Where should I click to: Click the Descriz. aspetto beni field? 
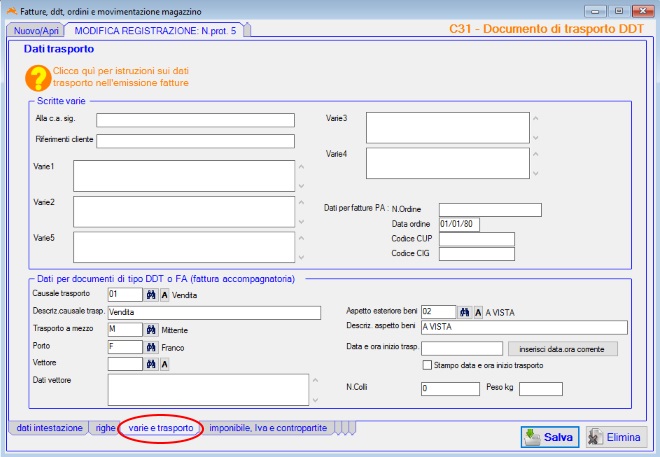pyautogui.click(x=524, y=327)
